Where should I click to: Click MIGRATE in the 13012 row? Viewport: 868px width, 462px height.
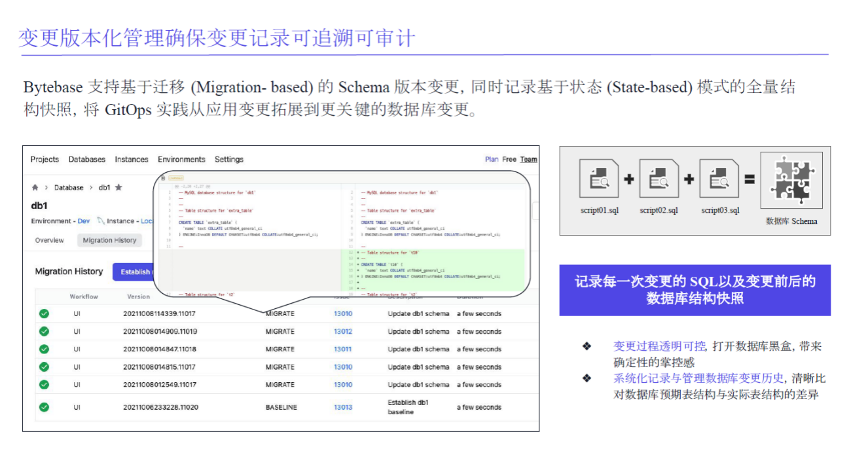click(x=280, y=331)
